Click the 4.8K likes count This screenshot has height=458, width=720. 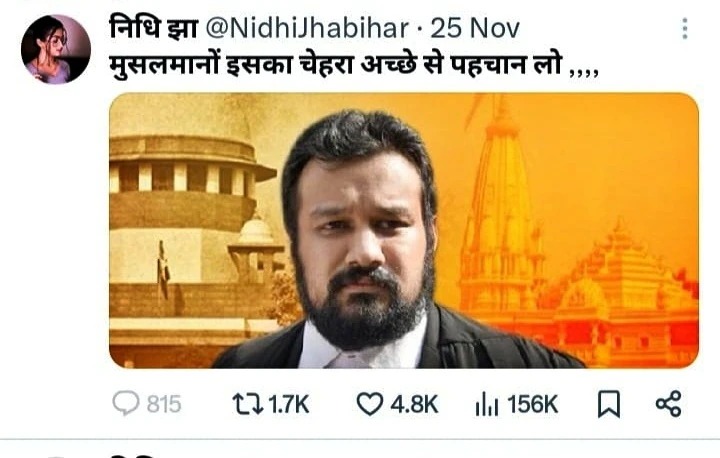point(414,405)
